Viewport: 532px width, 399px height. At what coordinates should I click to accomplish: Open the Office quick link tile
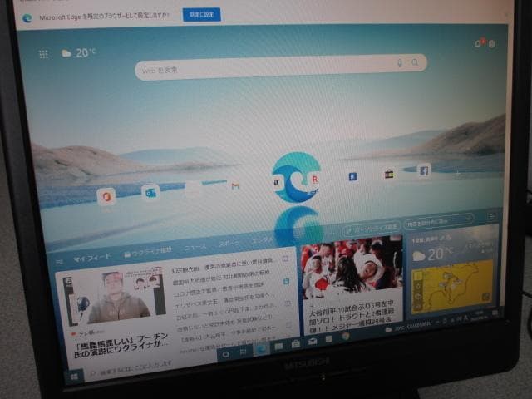point(106,197)
